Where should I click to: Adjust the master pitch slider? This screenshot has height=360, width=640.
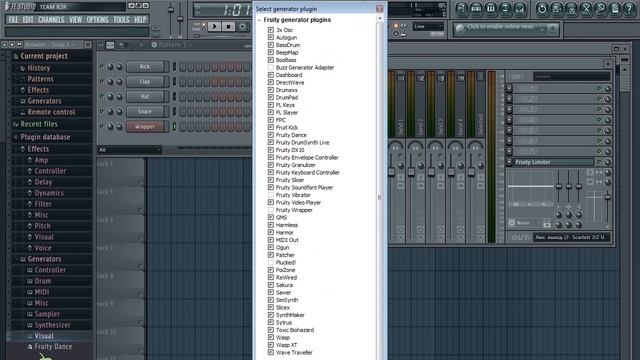(x=180, y=18)
